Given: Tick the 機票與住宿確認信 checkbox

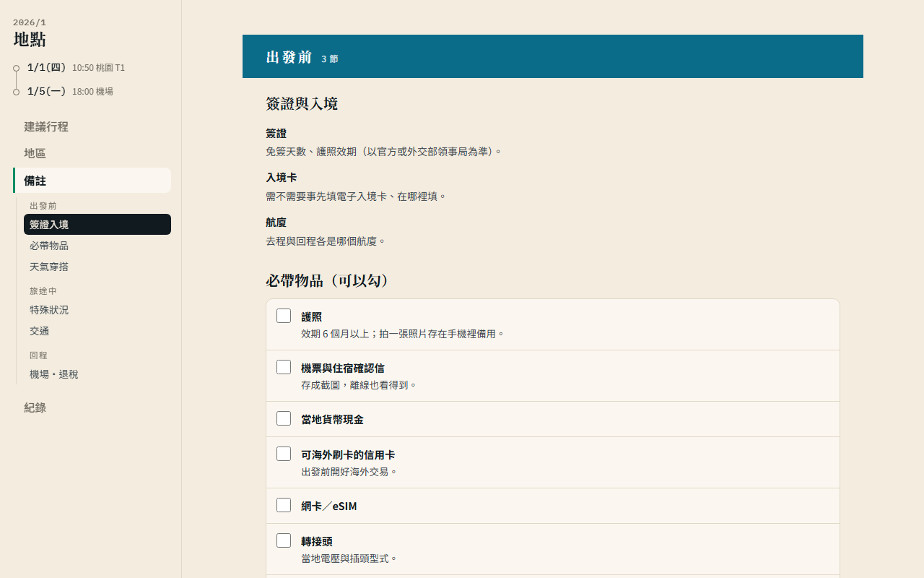Looking at the screenshot, I should click(284, 367).
